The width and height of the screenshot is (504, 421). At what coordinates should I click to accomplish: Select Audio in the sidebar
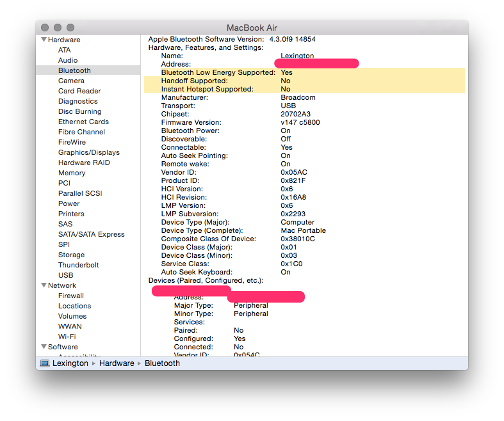click(68, 60)
